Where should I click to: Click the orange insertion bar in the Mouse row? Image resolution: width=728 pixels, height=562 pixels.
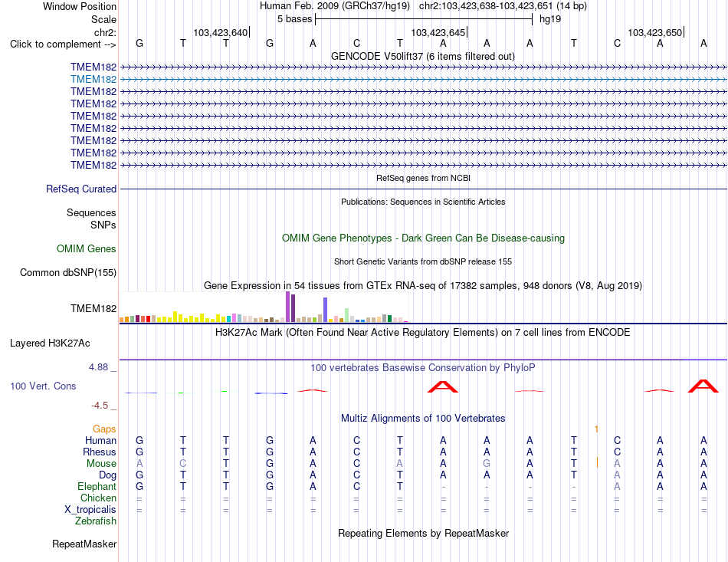coord(597,462)
